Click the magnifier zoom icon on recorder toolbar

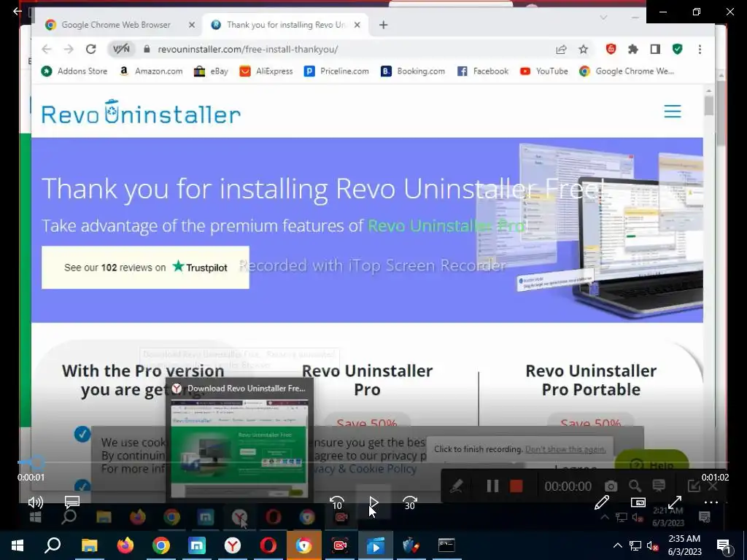pyautogui.click(x=635, y=486)
